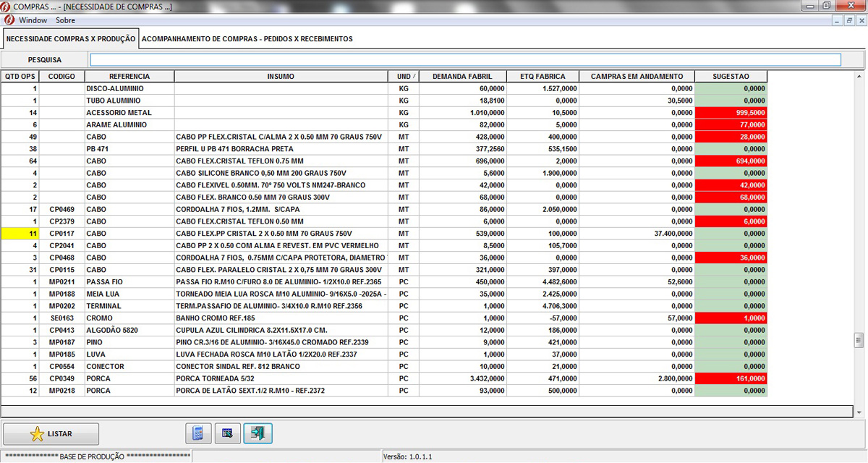Select the PORCA TORNEADA 5/32 row

point(281,378)
